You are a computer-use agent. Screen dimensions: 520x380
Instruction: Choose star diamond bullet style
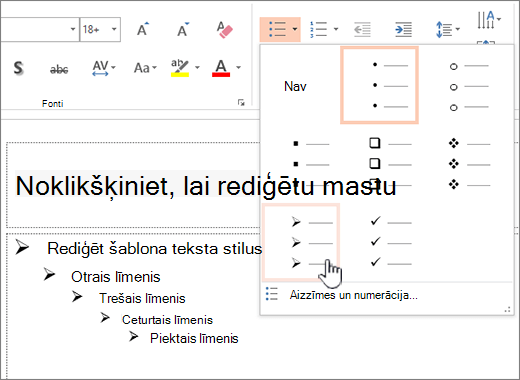click(469, 164)
